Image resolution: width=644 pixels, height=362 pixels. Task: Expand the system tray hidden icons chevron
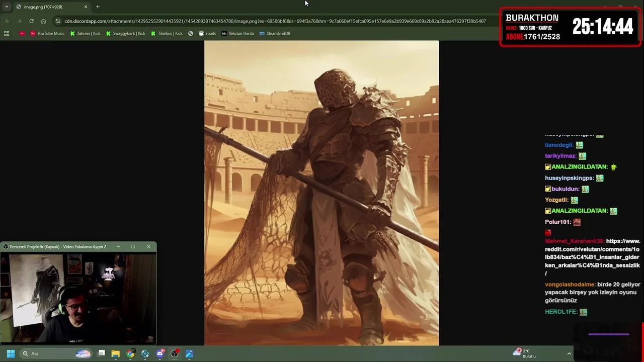pyautogui.click(x=569, y=353)
